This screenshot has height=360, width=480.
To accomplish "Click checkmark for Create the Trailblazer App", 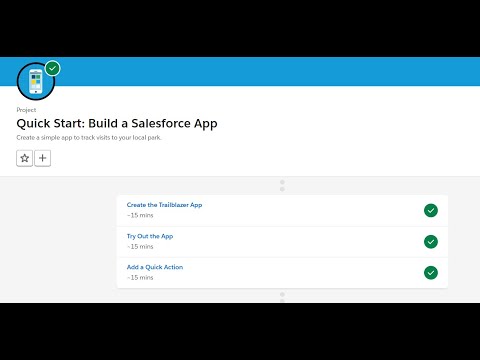I will coord(431,210).
